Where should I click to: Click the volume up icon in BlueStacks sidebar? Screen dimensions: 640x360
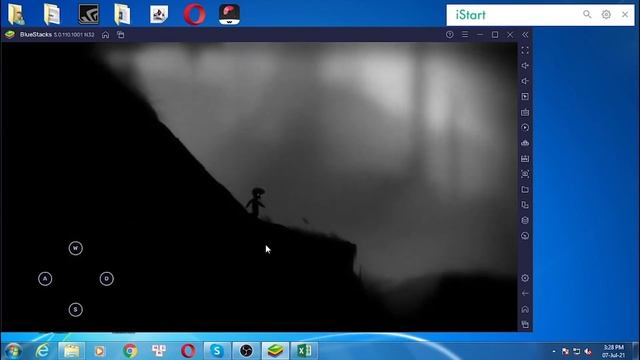click(x=525, y=66)
